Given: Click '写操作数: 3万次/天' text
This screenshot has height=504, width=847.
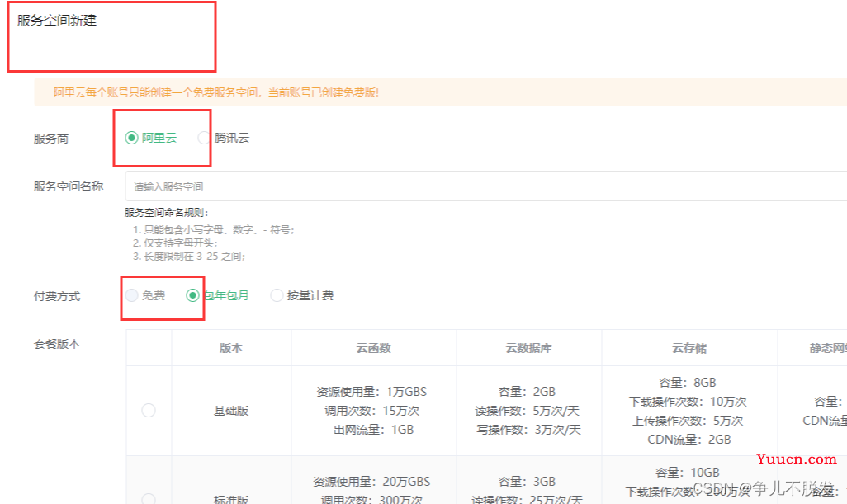Looking at the screenshot, I should pyautogui.click(x=528, y=430).
